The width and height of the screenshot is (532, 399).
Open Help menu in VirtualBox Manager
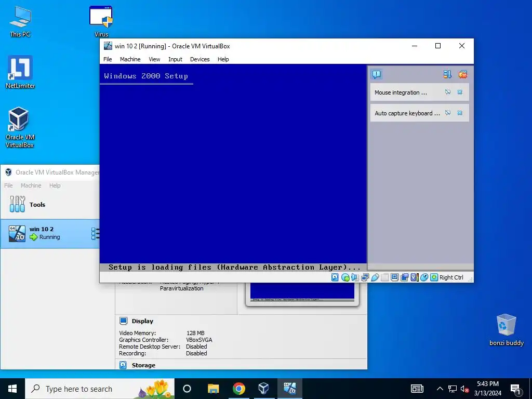[55, 185]
